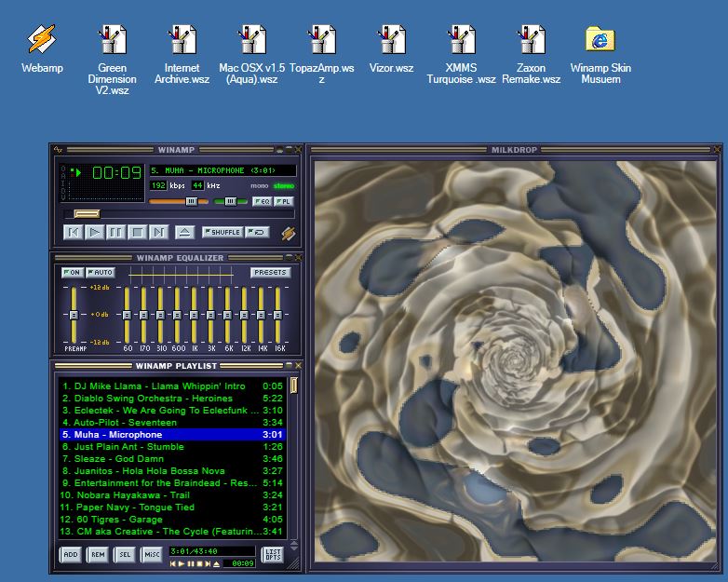728x582 pixels.
Task: Open Vizor.wsz skin file
Action: (x=391, y=47)
